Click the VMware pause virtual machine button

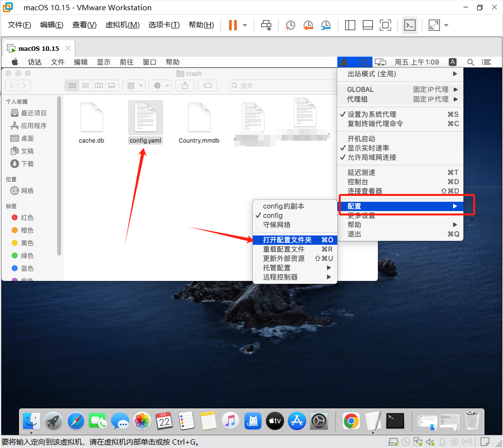(x=233, y=25)
